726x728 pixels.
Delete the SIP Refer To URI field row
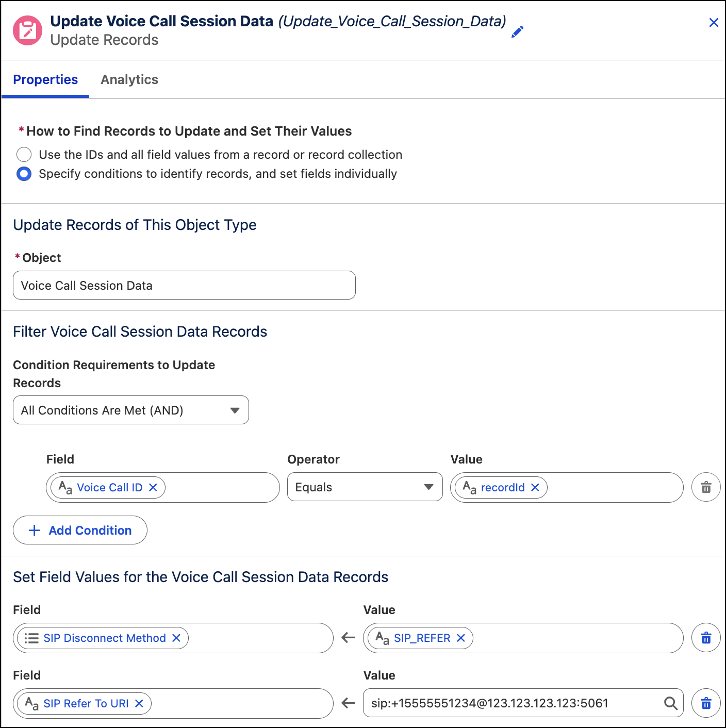coord(706,703)
